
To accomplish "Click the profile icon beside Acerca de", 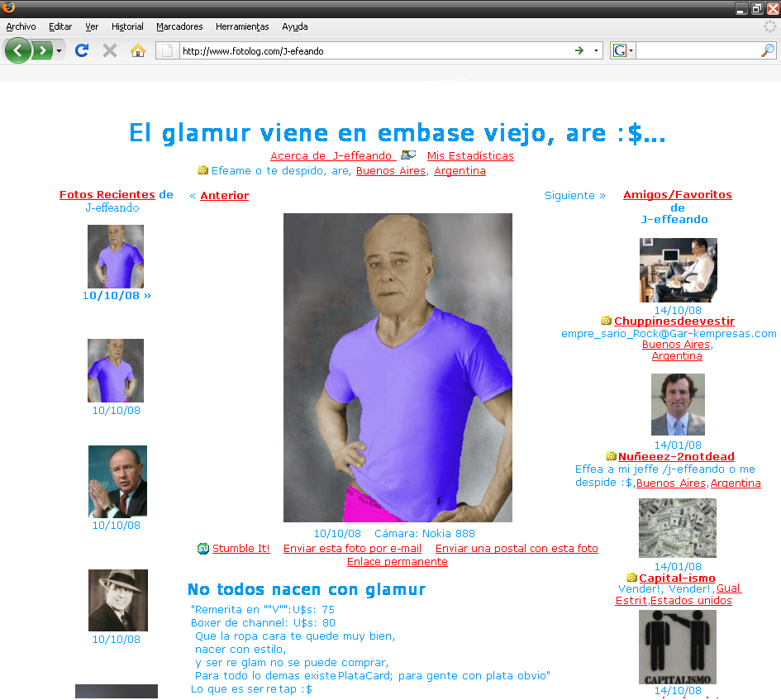I will pos(408,155).
